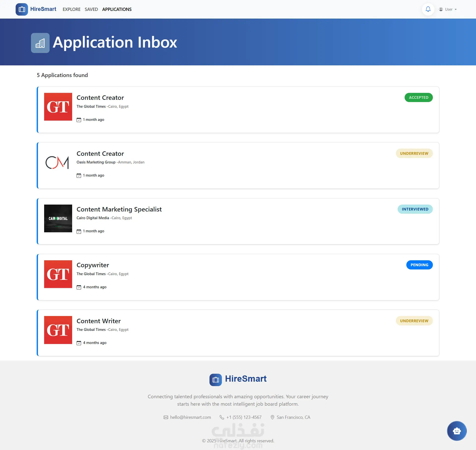Open the Content Marketing Specialist application title
This screenshot has height=450, width=476.
[x=119, y=209]
